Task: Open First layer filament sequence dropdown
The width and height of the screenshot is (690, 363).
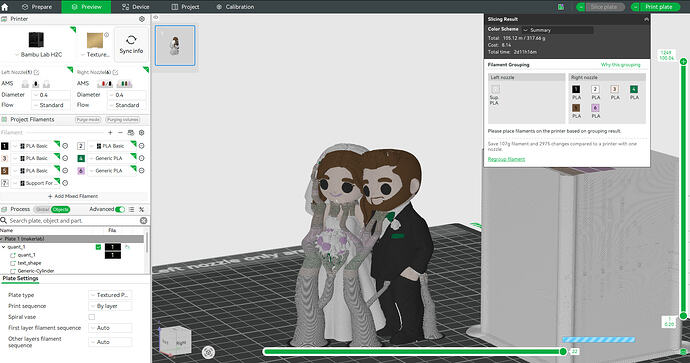Action: (110, 328)
